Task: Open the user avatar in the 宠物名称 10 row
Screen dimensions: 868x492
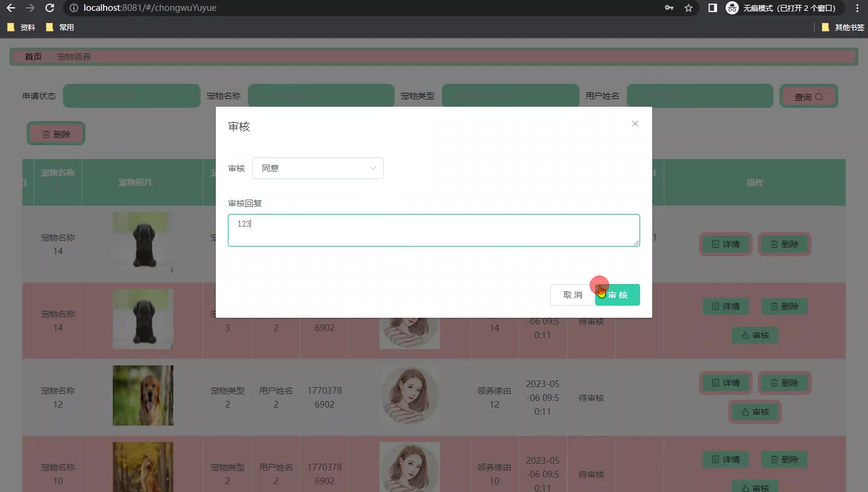Action: point(409,467)
